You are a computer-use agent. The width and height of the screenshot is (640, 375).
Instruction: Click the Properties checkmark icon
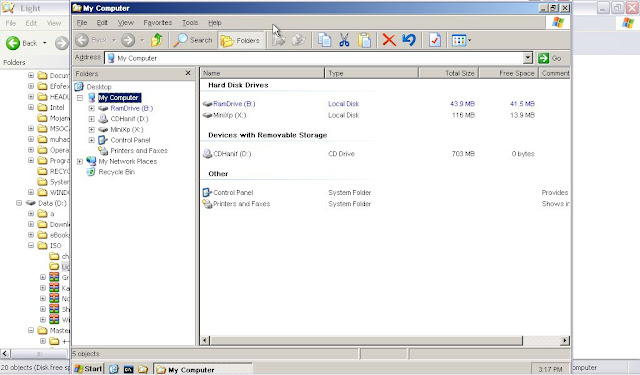435,40
